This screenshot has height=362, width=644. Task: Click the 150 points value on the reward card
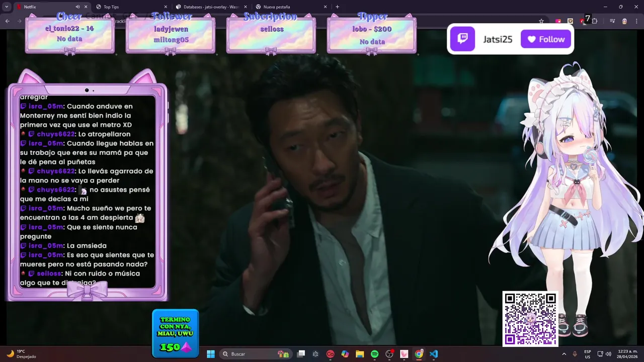click(x=170, y=347)
